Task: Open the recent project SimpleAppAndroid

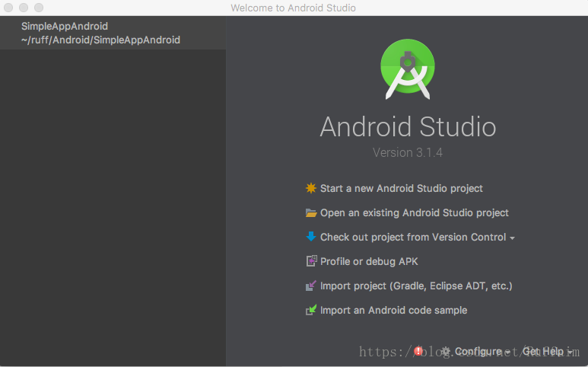Action: (113, 33)
